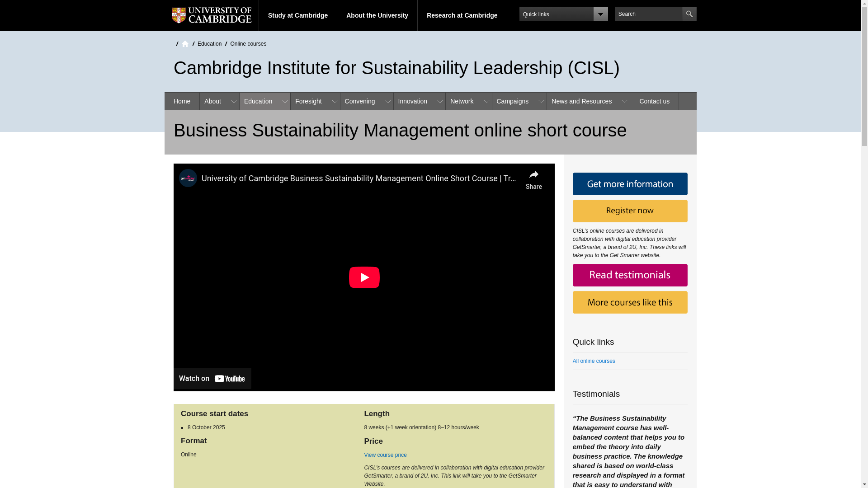Open the All online courses link
This screenshot has width=868, height=488.
pyautogui.click(x=594, y=361)
